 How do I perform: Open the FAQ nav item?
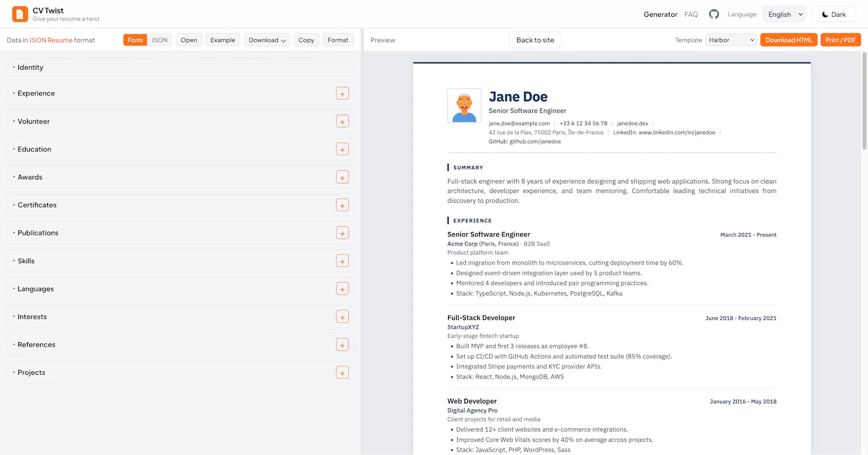click(x=691, y=14)
